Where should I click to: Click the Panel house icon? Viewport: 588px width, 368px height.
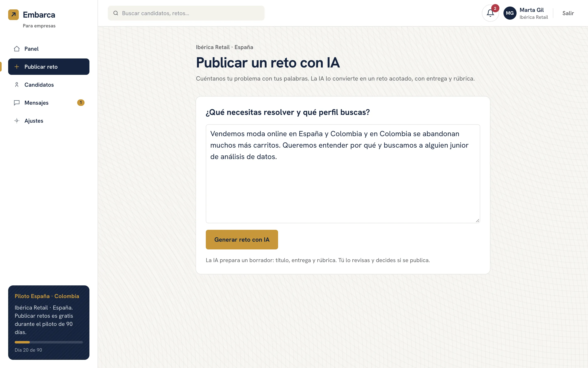pos(17,49)
